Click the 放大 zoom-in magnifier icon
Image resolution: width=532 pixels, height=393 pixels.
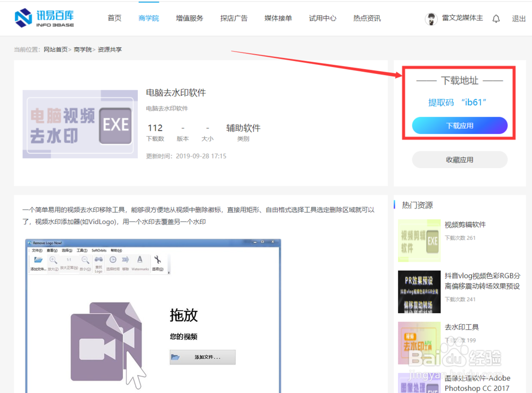click(x=53, y=260)
